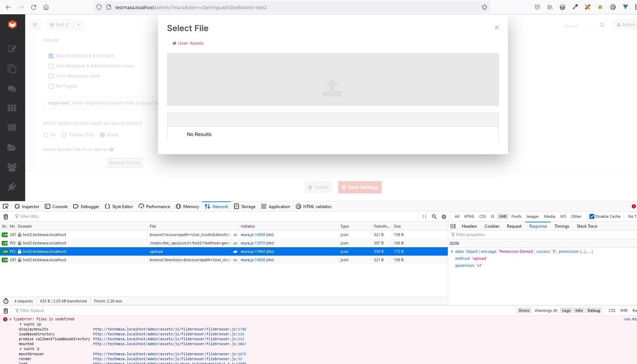Filter console by Warnings (4)

[546, 311]
